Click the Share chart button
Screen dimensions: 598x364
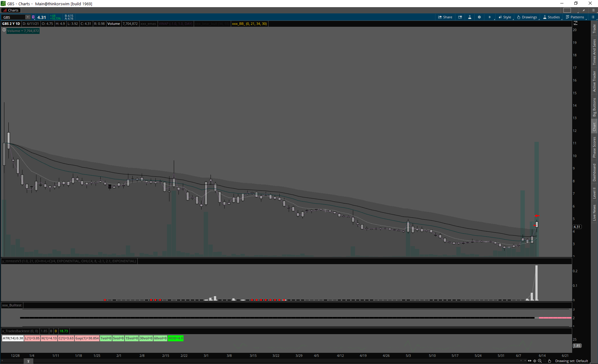445,17
